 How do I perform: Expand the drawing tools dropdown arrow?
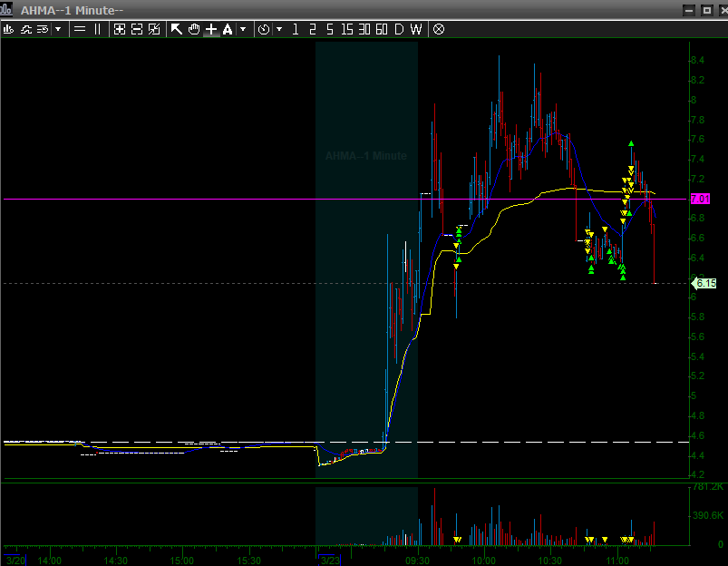click(x=243, y=29)
